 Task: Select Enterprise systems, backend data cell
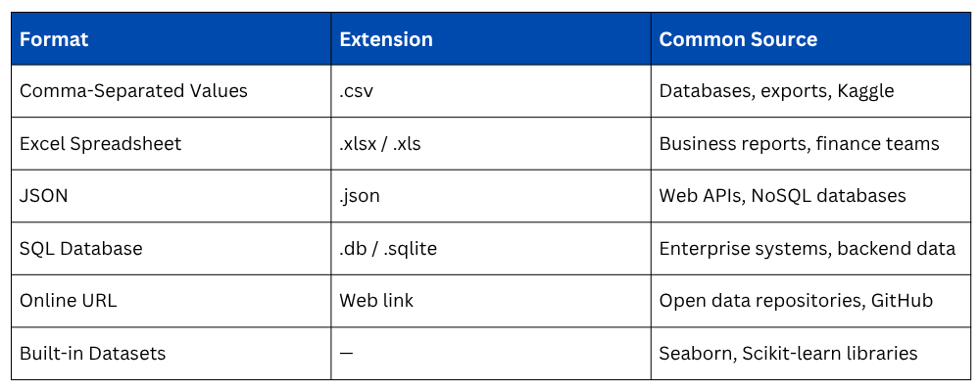(x=807, y=249)
